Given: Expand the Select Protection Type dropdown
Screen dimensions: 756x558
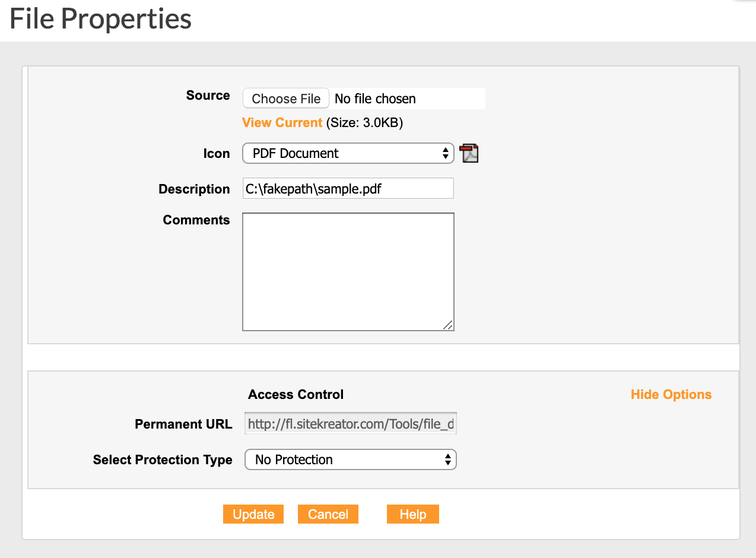Looking at the screenshot, I should point(350,459).
